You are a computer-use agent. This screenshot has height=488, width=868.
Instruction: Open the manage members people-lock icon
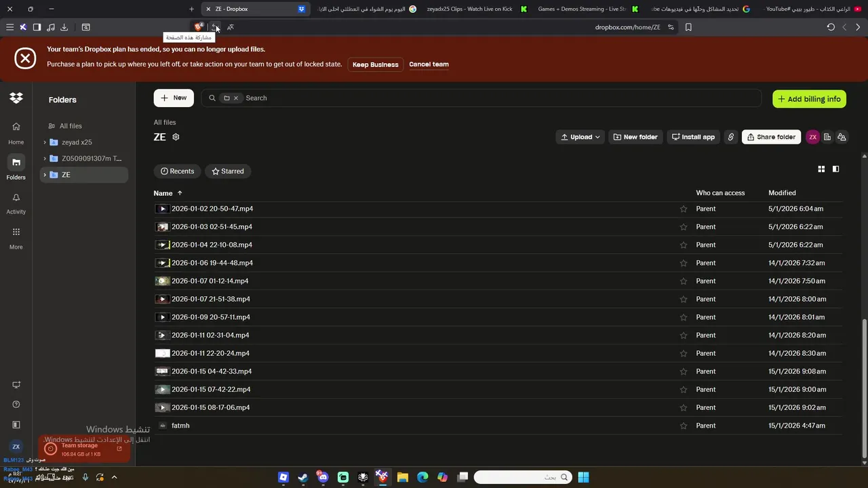(842, 137)
